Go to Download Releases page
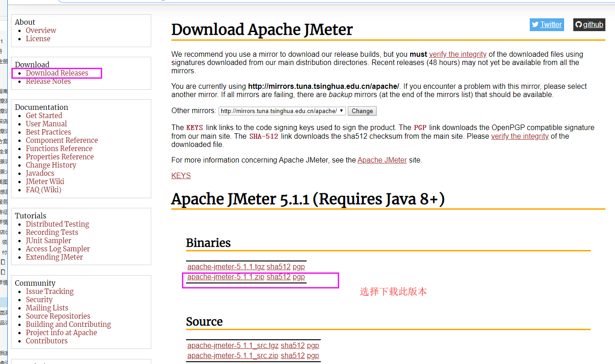This screenshot has height=364, width=615. [57, 73]
